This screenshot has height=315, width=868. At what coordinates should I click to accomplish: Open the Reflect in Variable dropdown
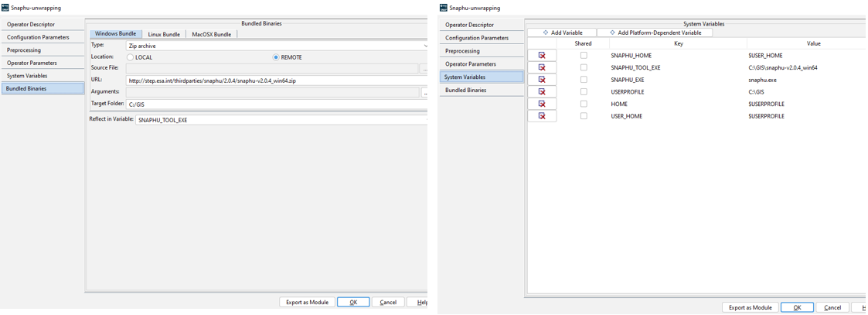281,120
